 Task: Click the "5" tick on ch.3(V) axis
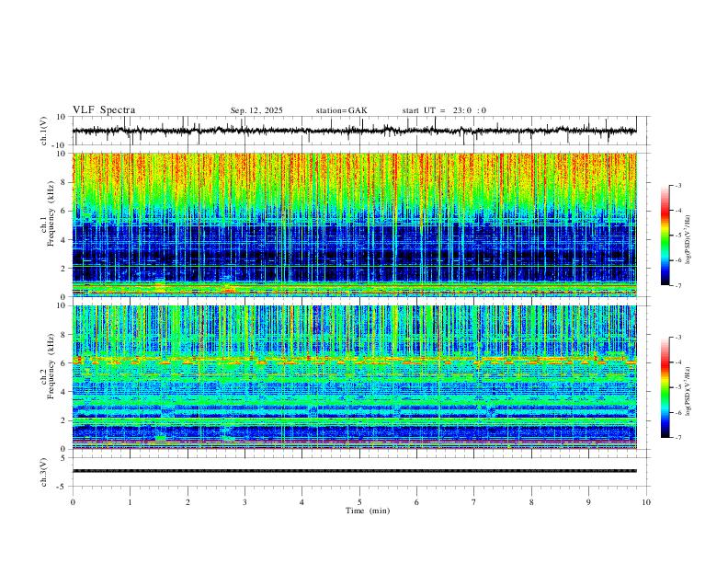click(x=63, y=457)
